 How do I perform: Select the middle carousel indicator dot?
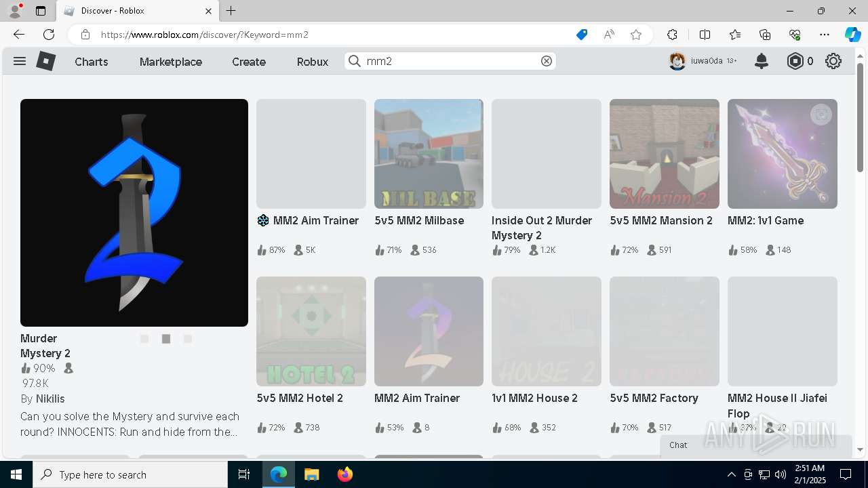tap(166, 339)
